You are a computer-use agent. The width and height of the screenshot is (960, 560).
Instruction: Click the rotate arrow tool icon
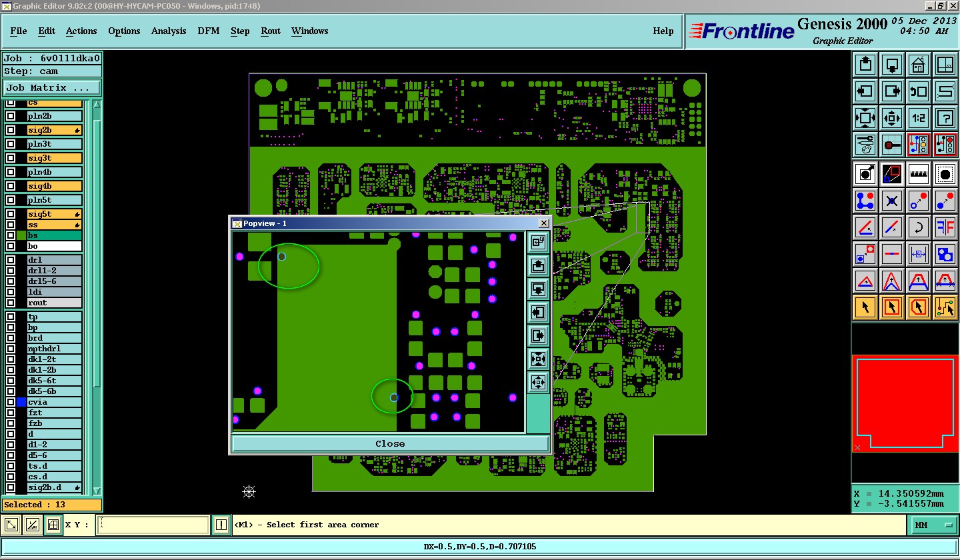[919, 227]
